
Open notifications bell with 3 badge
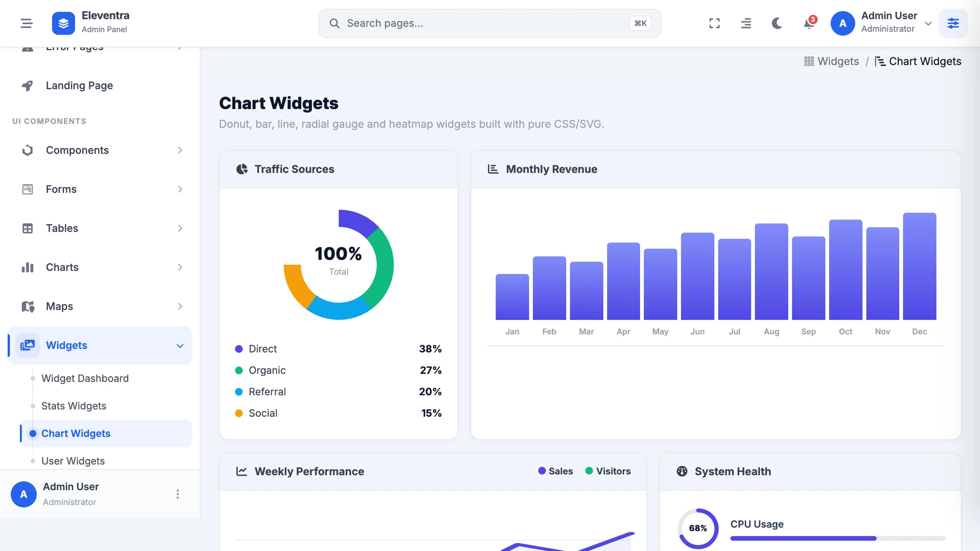click(809, 23)
